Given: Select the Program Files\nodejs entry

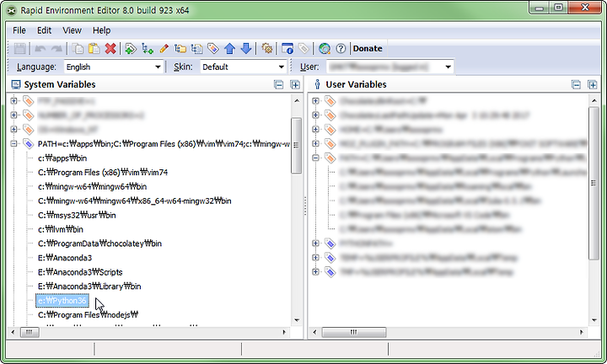Looking at the screenshot, I should 88,315.
